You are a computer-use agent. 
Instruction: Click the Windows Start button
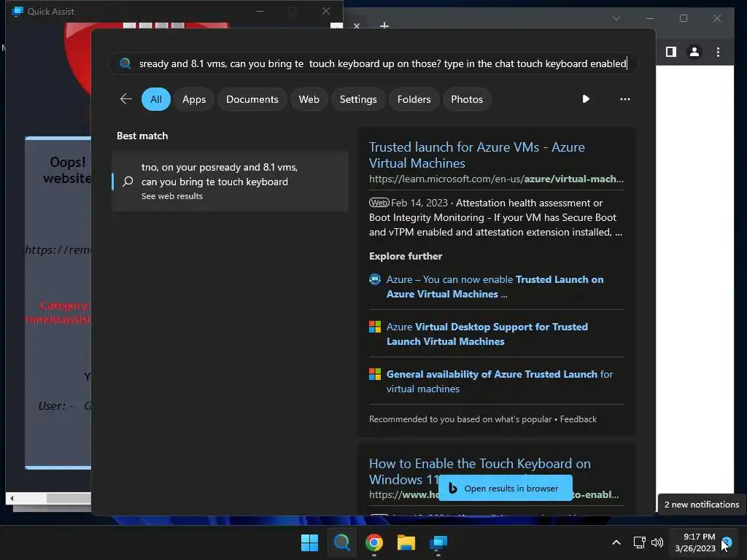pyautogui.click(x=309, y=542)
